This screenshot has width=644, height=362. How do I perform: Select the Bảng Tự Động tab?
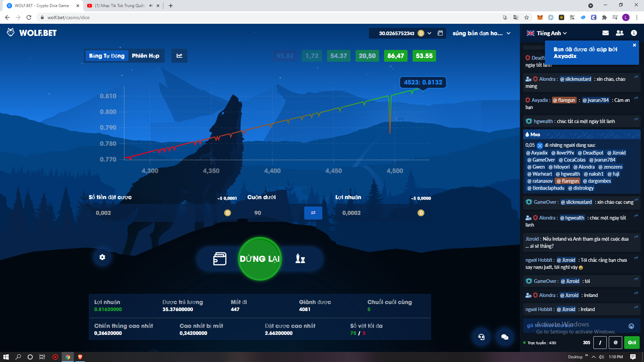point(107,56)
